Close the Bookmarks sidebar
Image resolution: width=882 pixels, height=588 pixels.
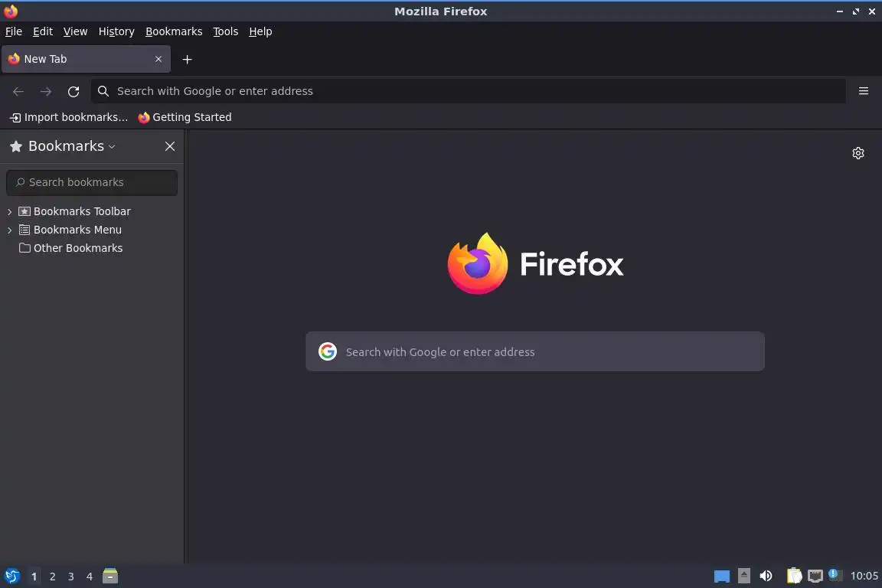pos(170,146)
